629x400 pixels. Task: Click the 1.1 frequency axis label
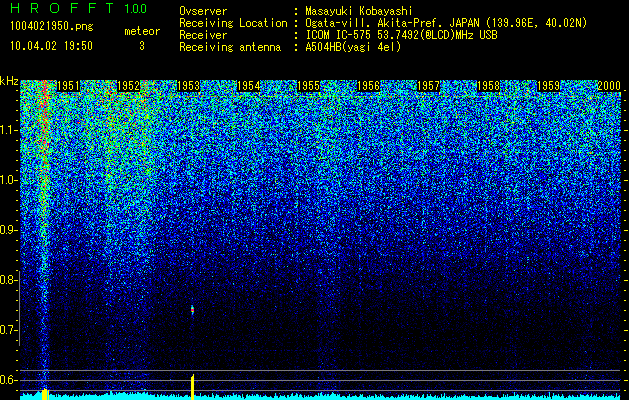8,131
